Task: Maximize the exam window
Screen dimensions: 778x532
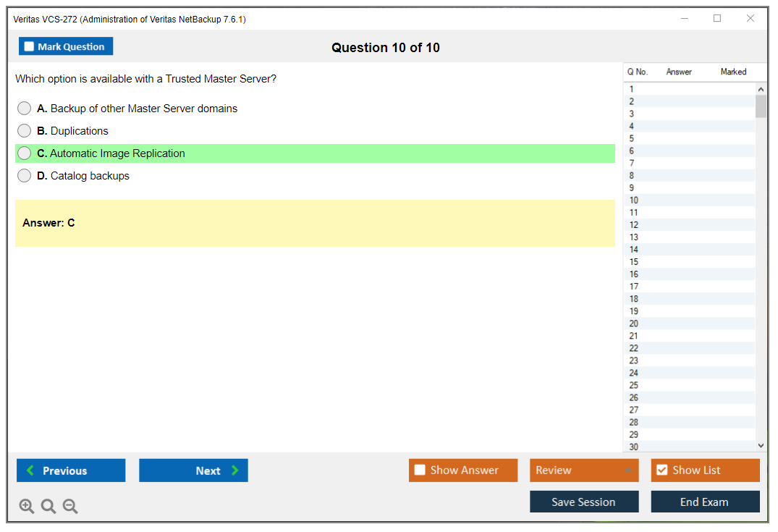Action: pyautogui.click(x=717, y=19)
